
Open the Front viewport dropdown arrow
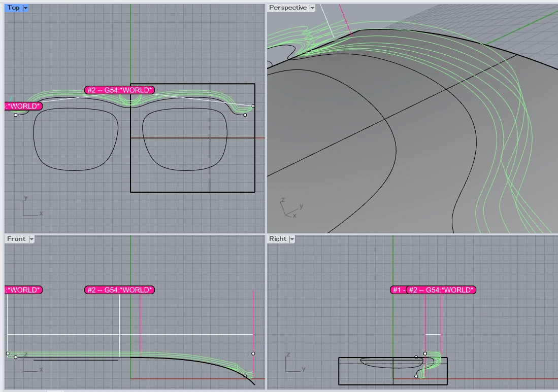[31, 239]
